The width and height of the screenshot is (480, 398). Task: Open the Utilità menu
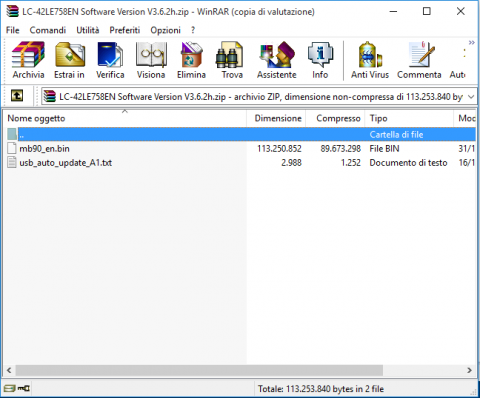pos(88,30)
